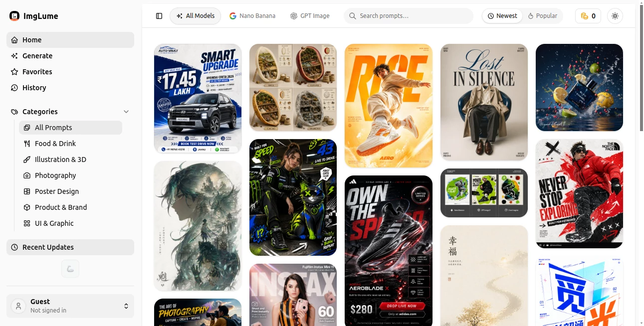Select the Nano Banana filter tab

[x=252, y=16]
